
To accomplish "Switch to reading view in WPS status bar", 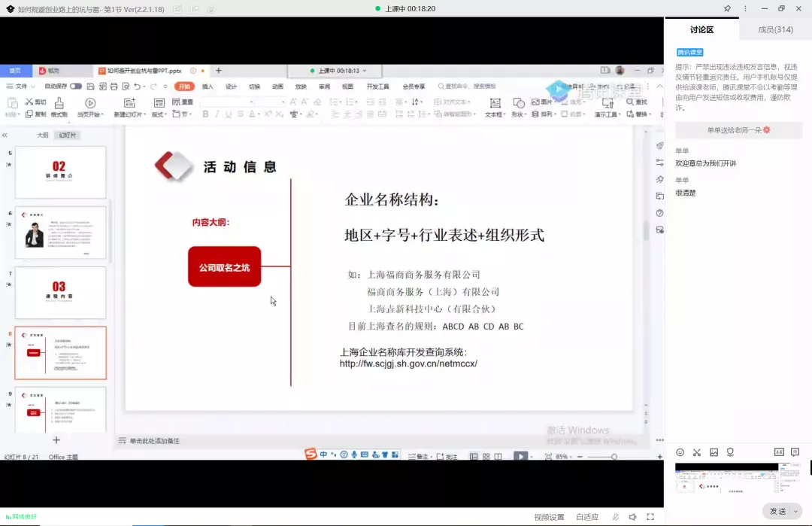I will pyautogui.click(x=498, y=457).
